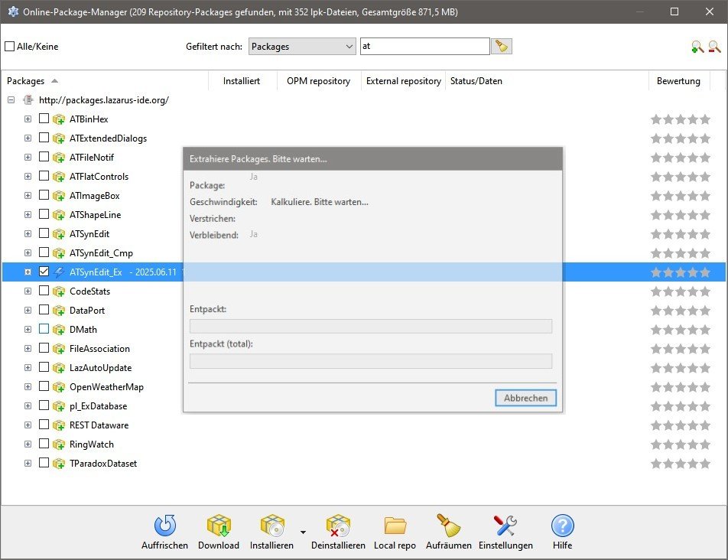Click the ATBinHex package icon

[x=58, y=119]
